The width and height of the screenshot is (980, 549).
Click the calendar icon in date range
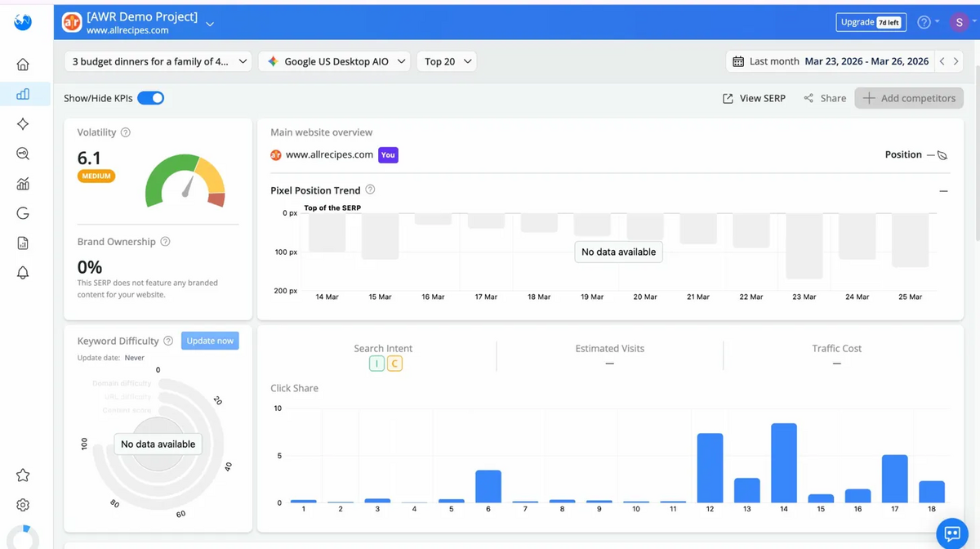click(x=738, y=61)
